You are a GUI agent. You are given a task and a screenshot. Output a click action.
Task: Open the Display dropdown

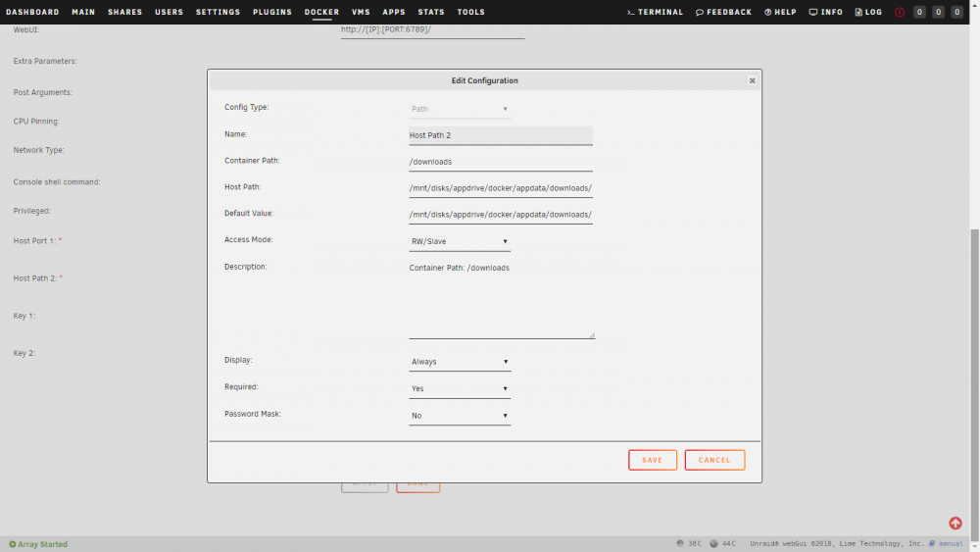tap(460, 362)
